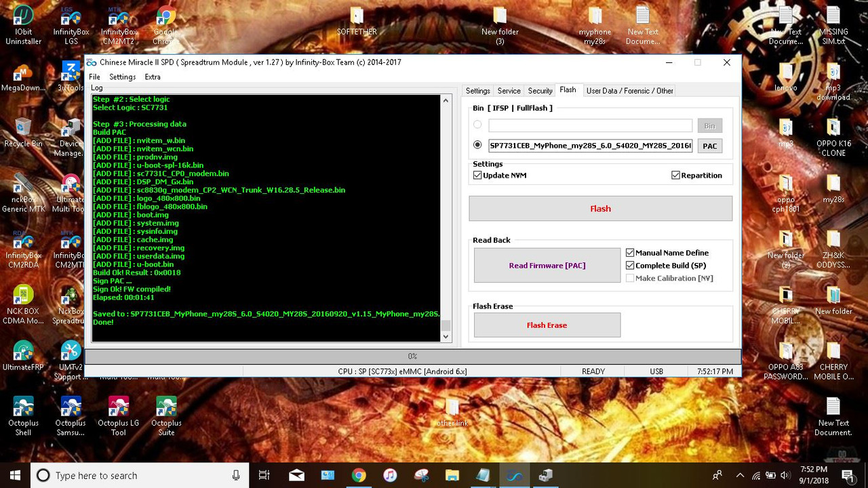Click the 'CPU : SP [SC773x] eMMC [Android 6.x]' status text
Viewport: 868px width, 488px height.
[402, 371]
